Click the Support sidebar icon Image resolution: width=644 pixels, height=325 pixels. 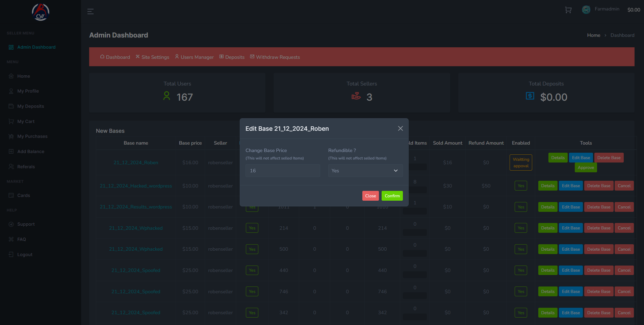[11, 224]
